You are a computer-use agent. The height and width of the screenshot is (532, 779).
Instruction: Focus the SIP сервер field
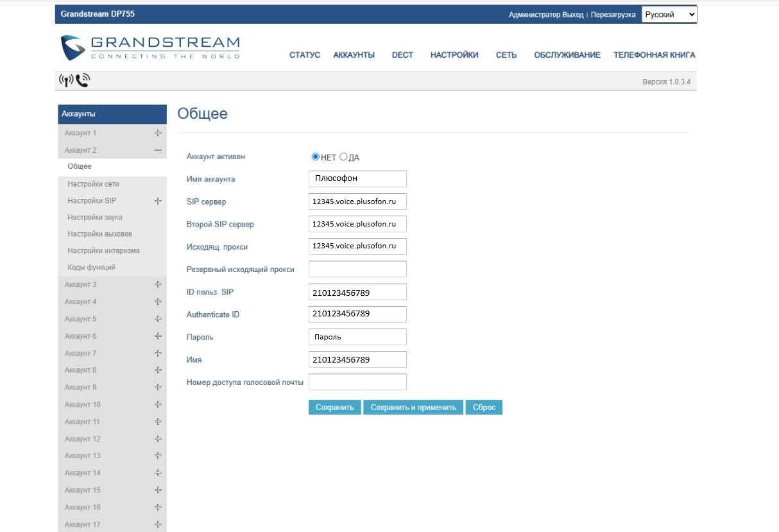coord(357,202)
